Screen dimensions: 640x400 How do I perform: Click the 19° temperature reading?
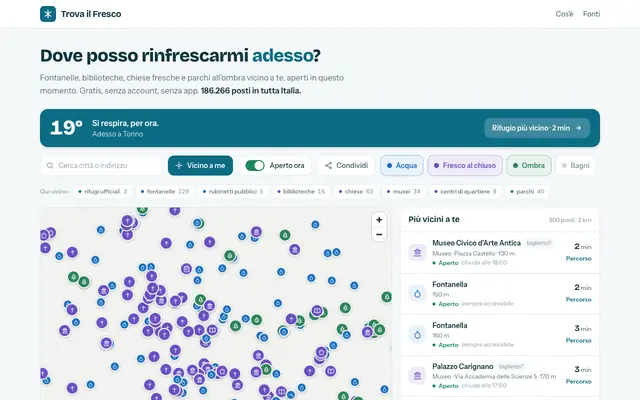tap(66, 128)
